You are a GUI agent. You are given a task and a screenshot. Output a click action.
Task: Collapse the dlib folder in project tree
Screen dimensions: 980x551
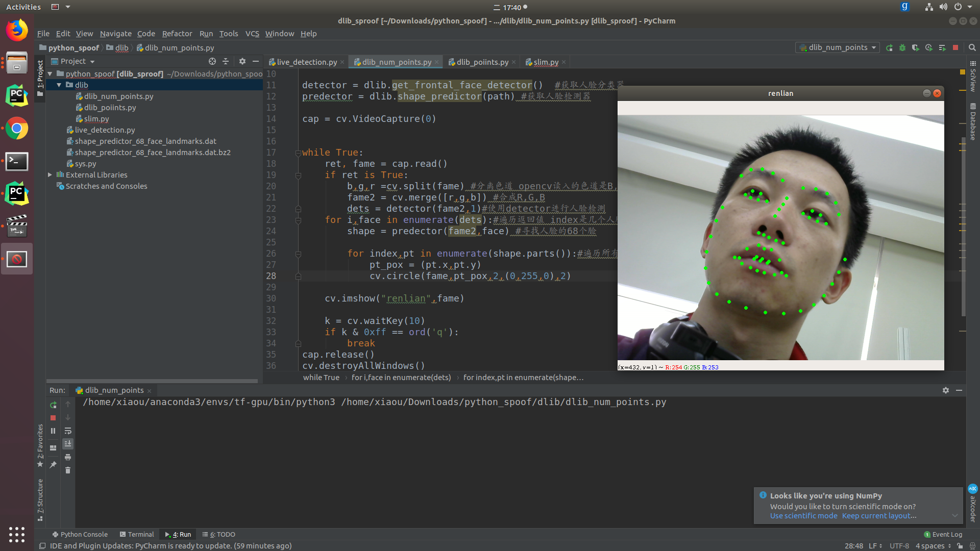tap(59, 85)
